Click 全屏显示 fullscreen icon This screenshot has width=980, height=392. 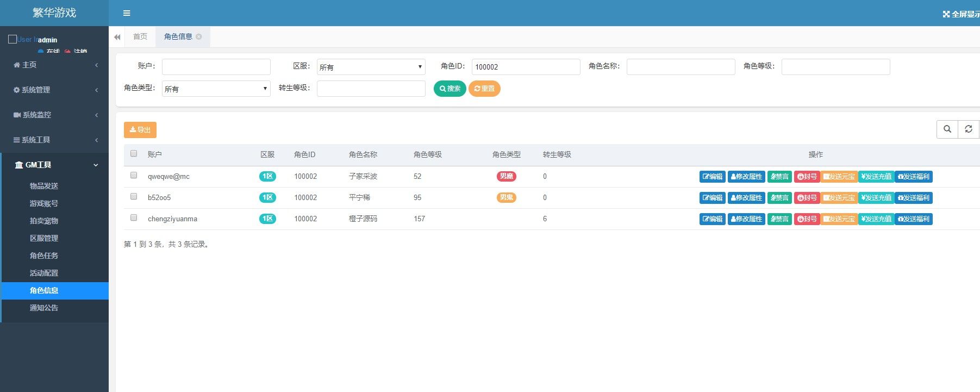[x=946, y=14]
